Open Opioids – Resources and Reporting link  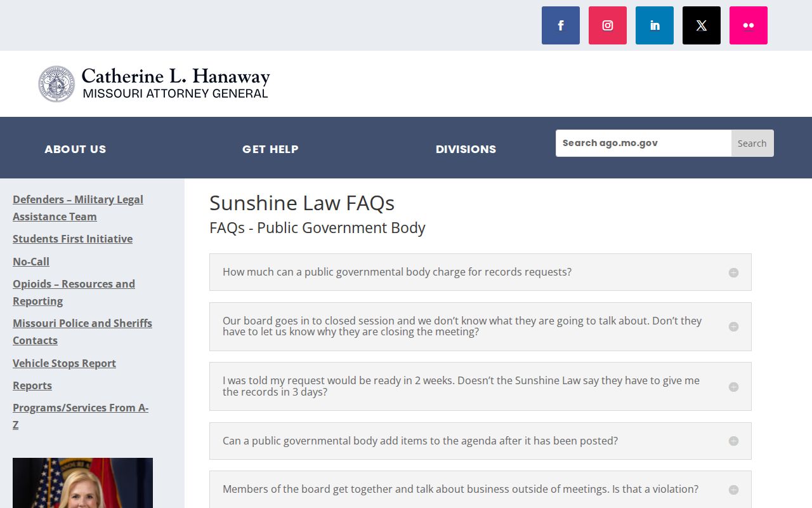click(x=74, y=292)
